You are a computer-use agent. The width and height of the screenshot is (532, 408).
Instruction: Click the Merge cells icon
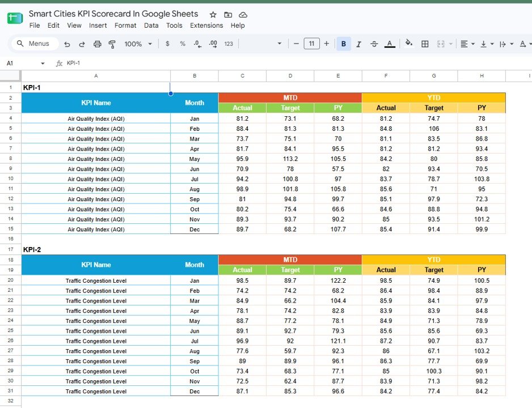440,44
